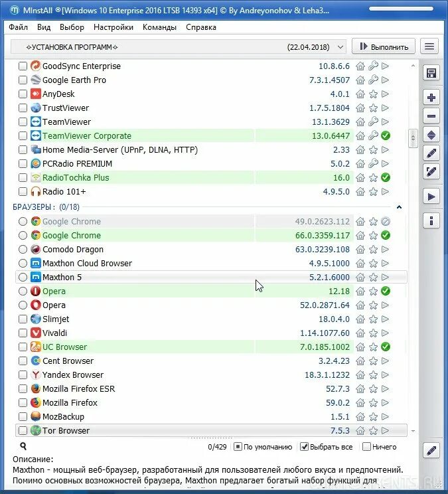
Task: Open the Вид menu
Action: click(44, 27)
